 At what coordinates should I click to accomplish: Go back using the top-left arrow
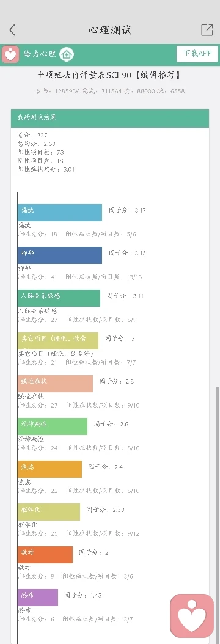(12, 29)
